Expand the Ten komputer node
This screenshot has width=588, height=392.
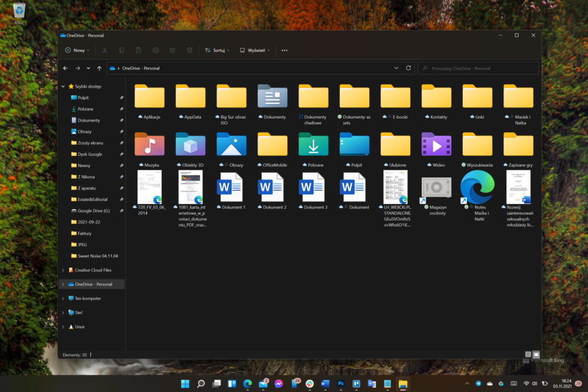pos(63,299)
